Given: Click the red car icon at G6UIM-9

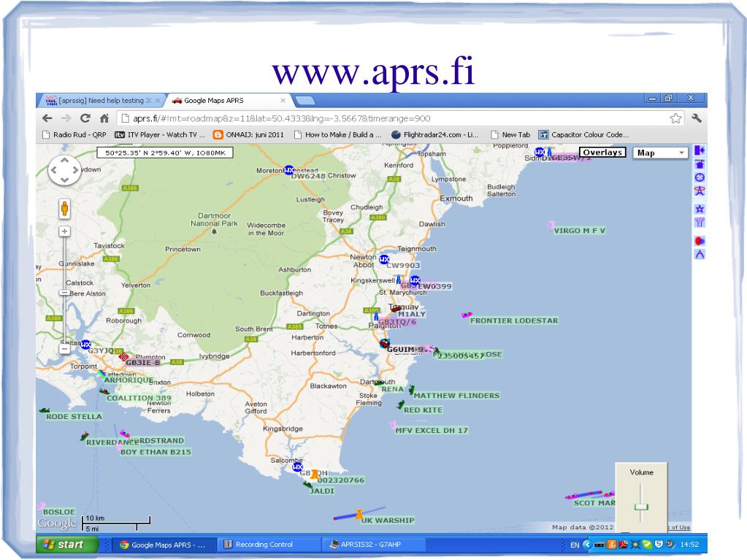Looking at the screenshot, I should [x=385, y=343].
